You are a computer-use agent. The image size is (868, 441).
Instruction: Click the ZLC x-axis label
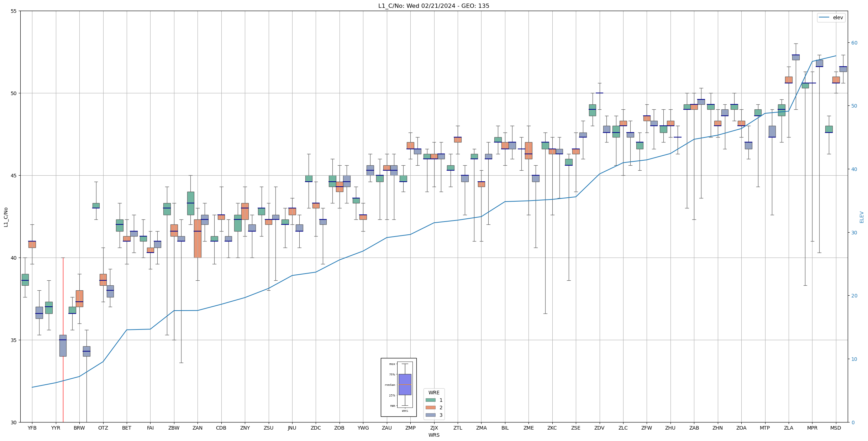(623, 428)
